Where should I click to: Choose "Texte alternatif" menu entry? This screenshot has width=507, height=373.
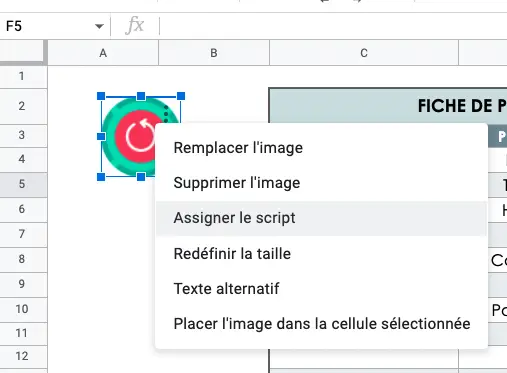(x=321, y=289)
